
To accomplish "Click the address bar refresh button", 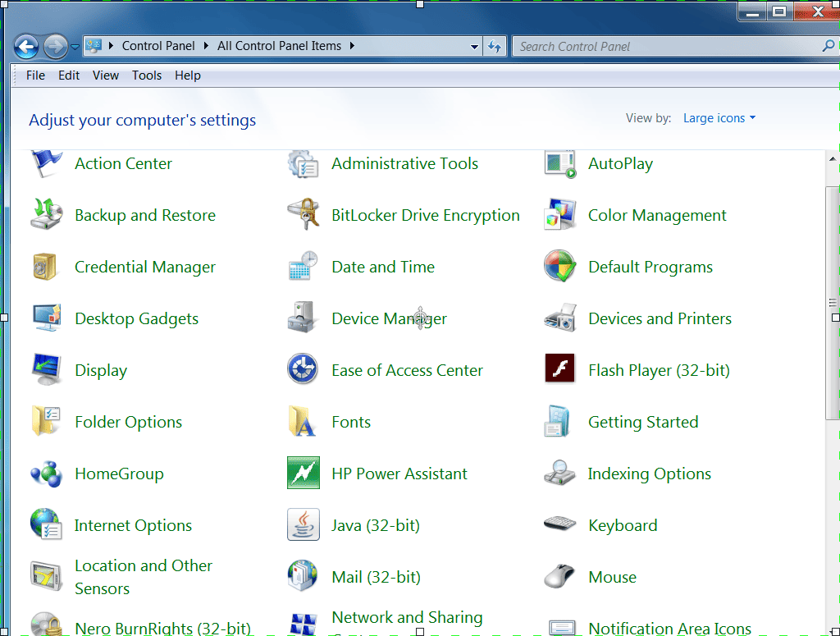I will tap(495, 47).
